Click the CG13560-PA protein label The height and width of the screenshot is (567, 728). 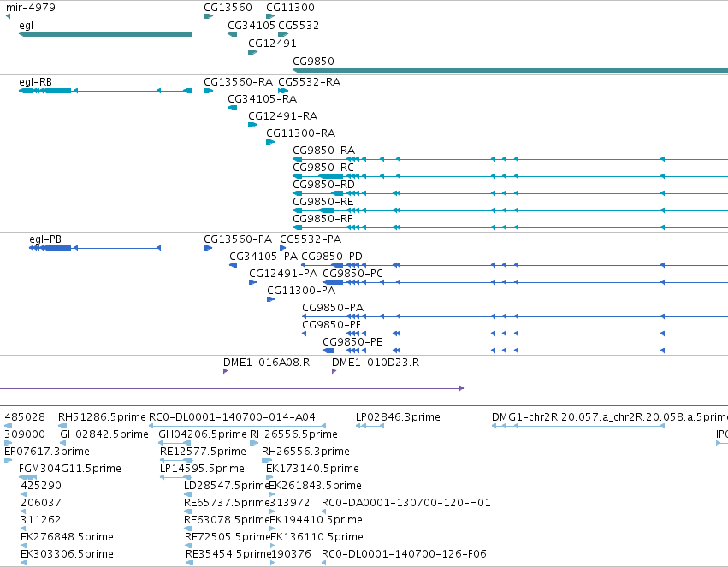click(238, 239)
